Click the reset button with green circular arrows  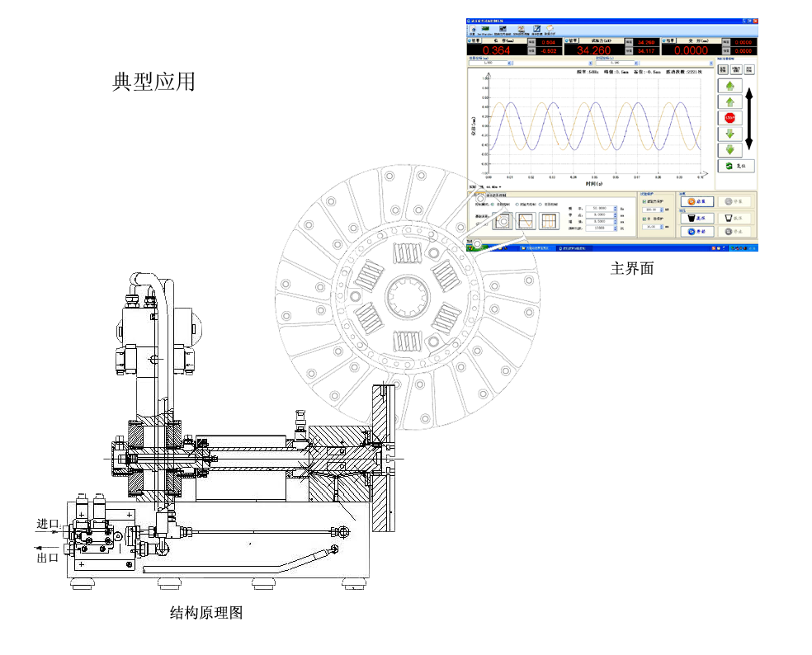[x=735, y=166]
